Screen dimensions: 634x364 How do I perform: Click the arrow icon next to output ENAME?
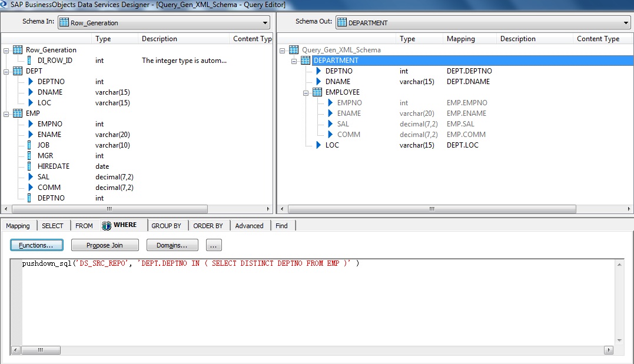(330, 113)
